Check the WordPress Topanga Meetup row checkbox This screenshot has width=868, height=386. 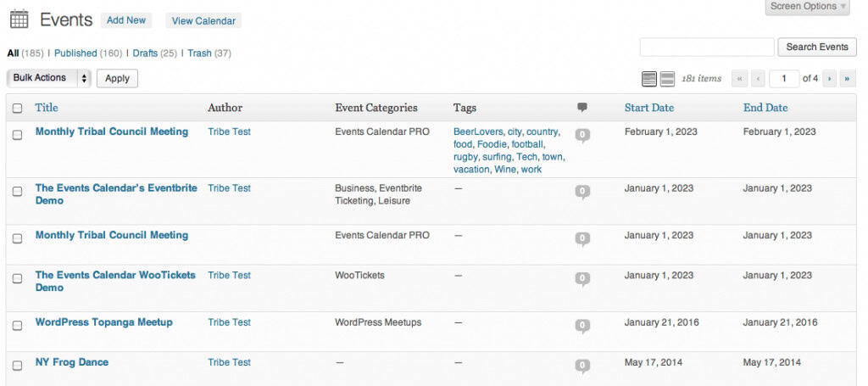(17, 326)
